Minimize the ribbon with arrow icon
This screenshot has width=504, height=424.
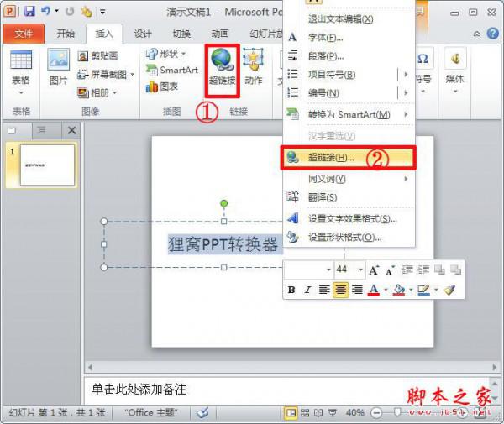pyautogui.click(x=477, y=34)
